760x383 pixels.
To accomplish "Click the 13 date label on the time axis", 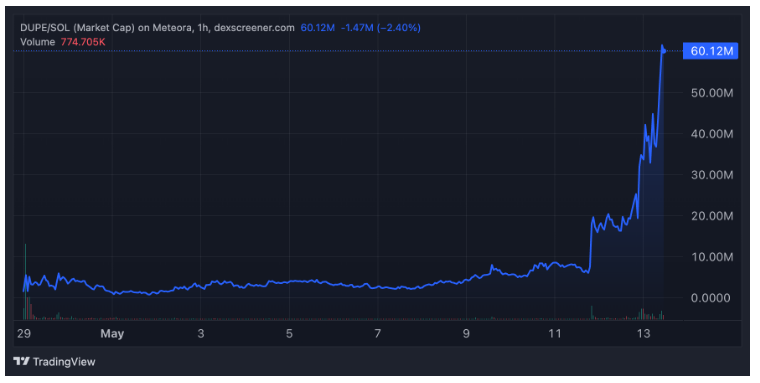I will coord(643,334).
